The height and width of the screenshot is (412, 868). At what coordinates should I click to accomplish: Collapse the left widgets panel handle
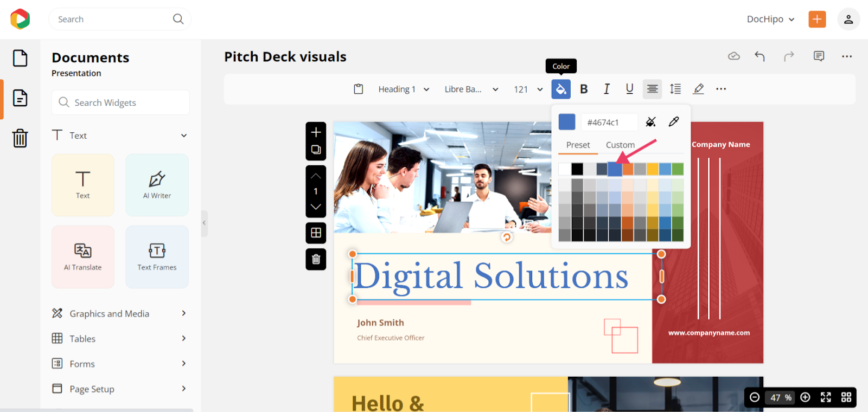click(x=204, y=223)
